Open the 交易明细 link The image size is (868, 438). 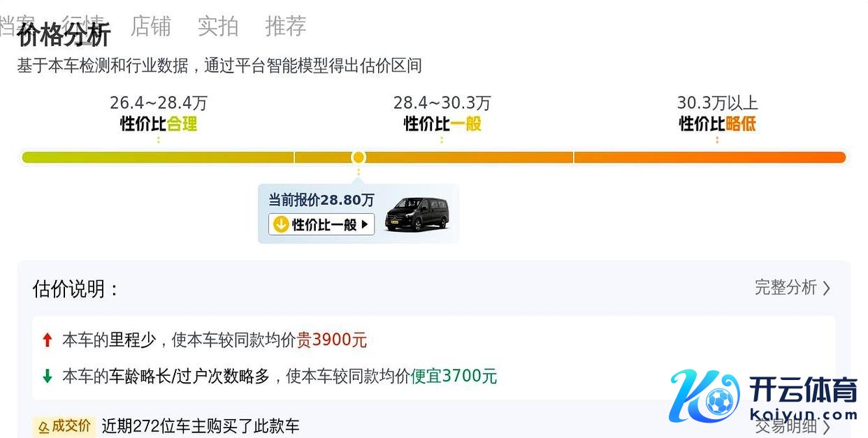click(x=786, y=425)
